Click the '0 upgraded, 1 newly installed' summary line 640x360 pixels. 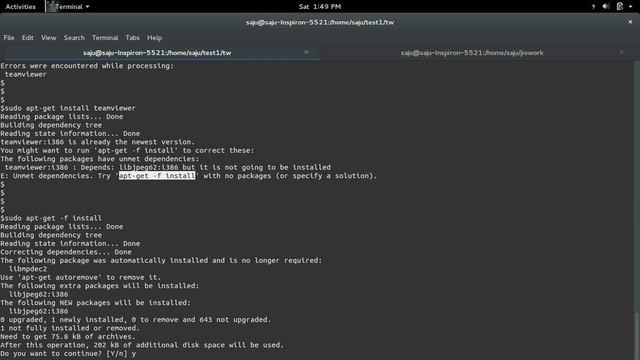pos(136,320)
